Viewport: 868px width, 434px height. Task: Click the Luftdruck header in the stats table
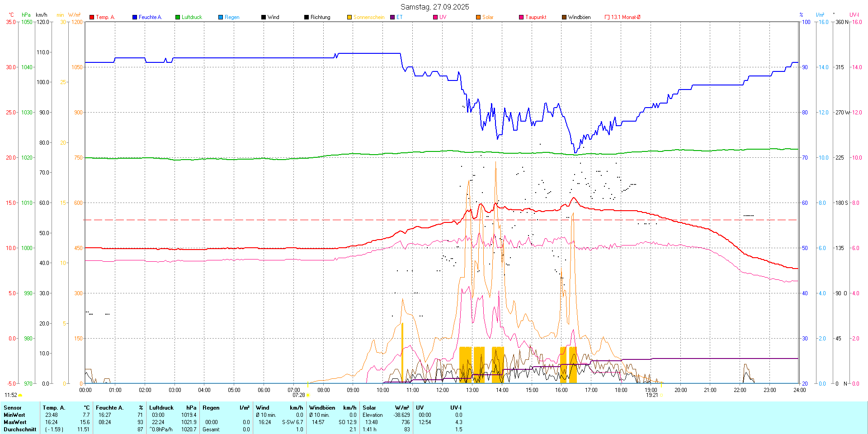click(x=161, y=408)
